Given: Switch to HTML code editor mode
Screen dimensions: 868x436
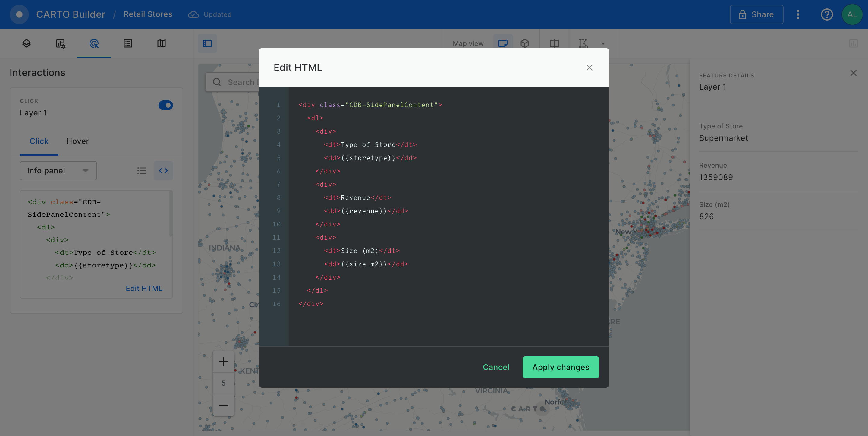Looking at the screenshot, I should point(163,171).
